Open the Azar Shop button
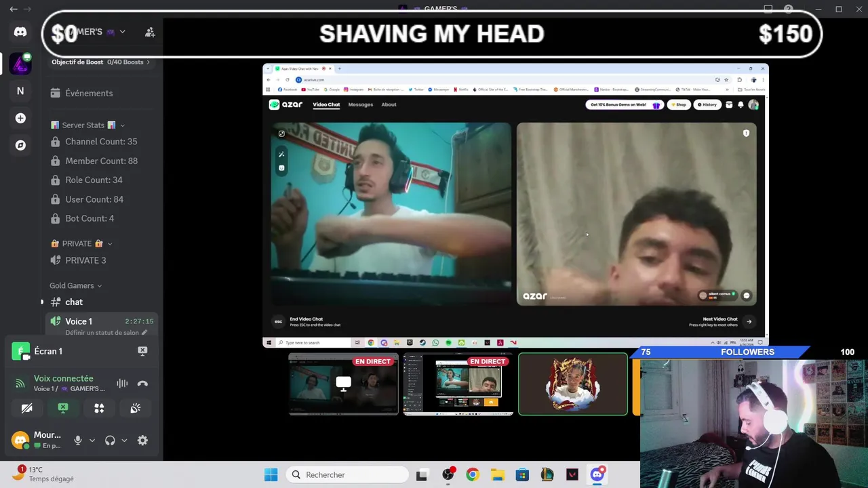 678,104
